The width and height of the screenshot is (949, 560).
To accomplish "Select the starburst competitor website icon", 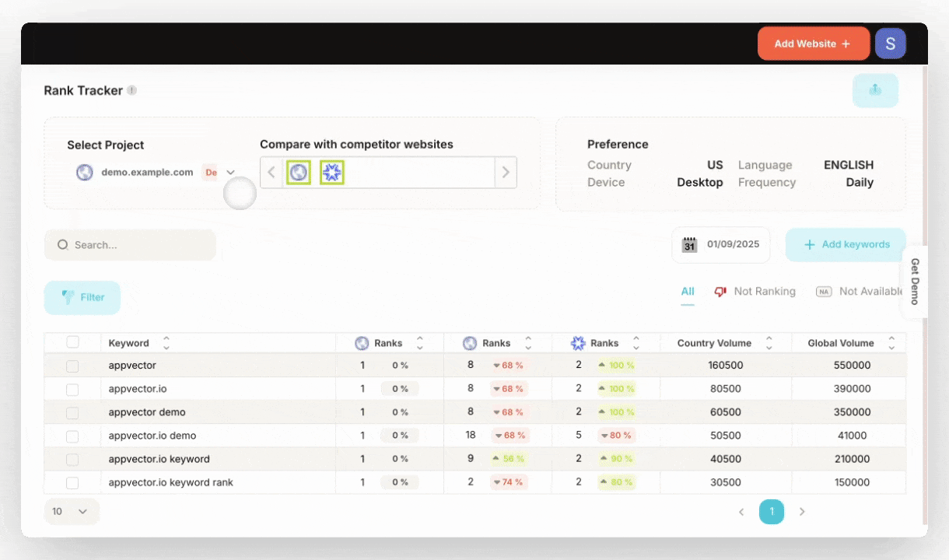I will pos(332,173).
